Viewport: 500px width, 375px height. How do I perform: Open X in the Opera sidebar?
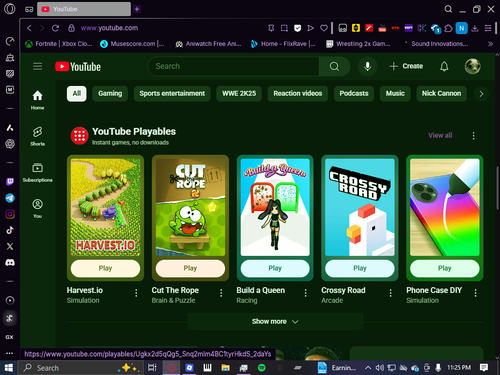10,246
